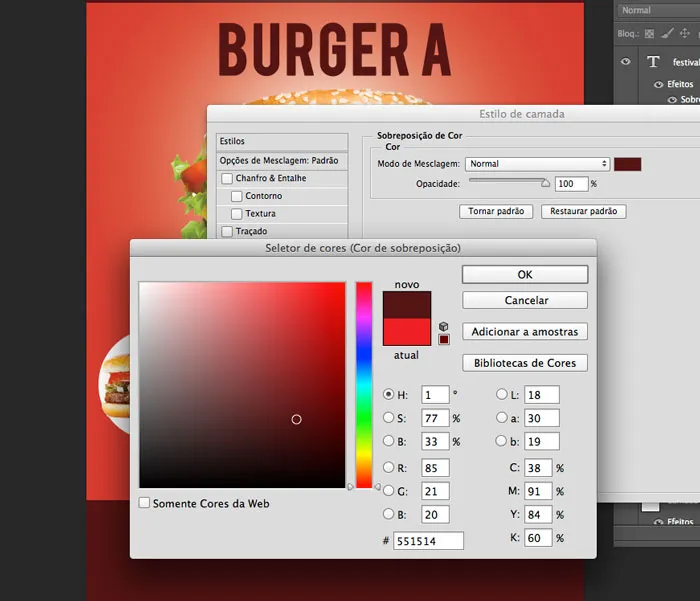Select the brightness B radio button beside 33
This screenshot has height=601, width=700.
(x=388, y=441)
